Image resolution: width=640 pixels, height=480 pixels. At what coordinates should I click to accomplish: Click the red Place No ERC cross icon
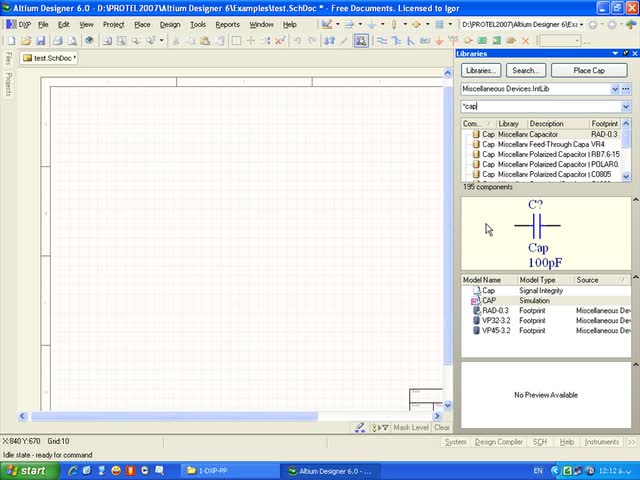click(x=526, y=41)
